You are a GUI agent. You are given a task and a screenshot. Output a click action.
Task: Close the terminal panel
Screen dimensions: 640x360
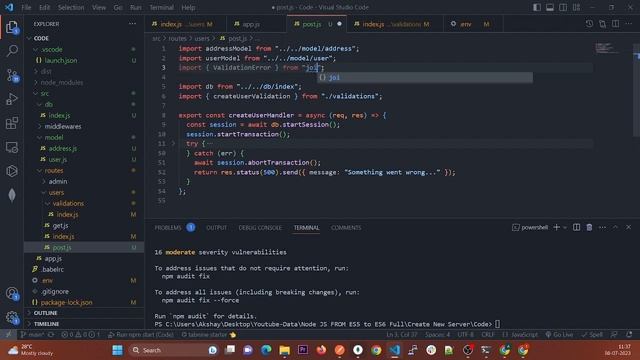(629, 227)
